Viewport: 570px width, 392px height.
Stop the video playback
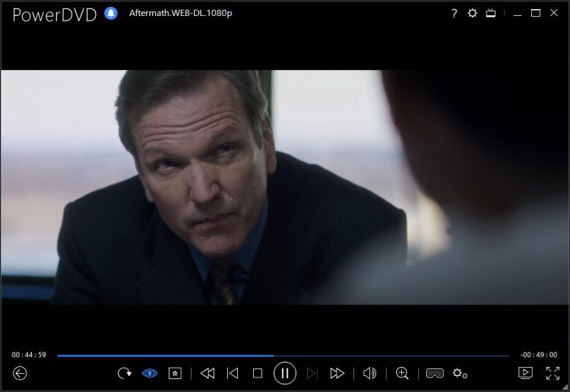pyautogui.click(x=258, y=373)
